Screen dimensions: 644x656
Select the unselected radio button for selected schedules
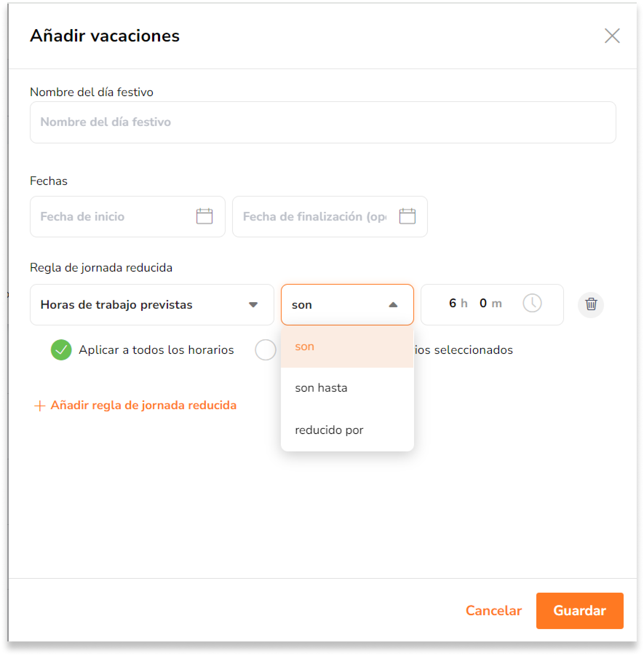click(x=266, y=350)
